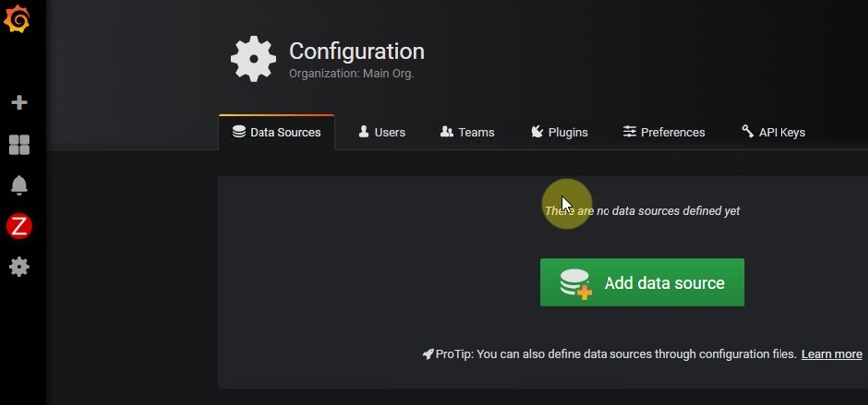Open the Create plus menu in sidebar
Image resolution: width=868 pixels, height=405 pixels.
point(19,102)
